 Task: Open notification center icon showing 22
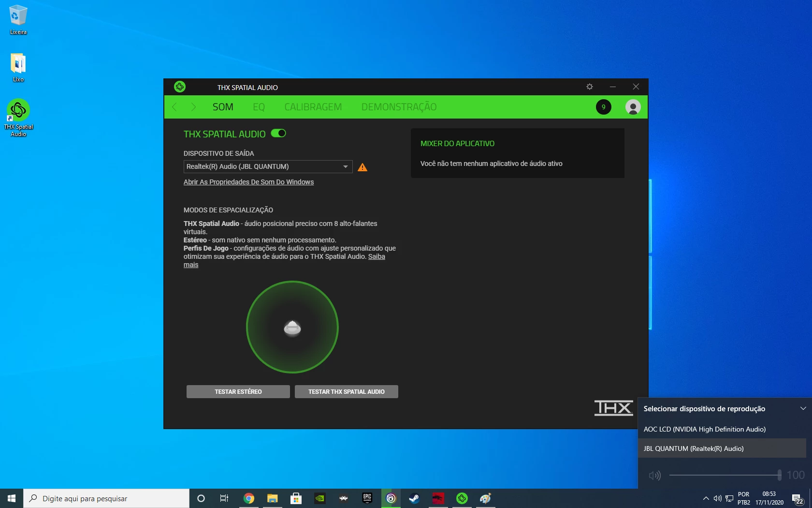coord(798,498)
